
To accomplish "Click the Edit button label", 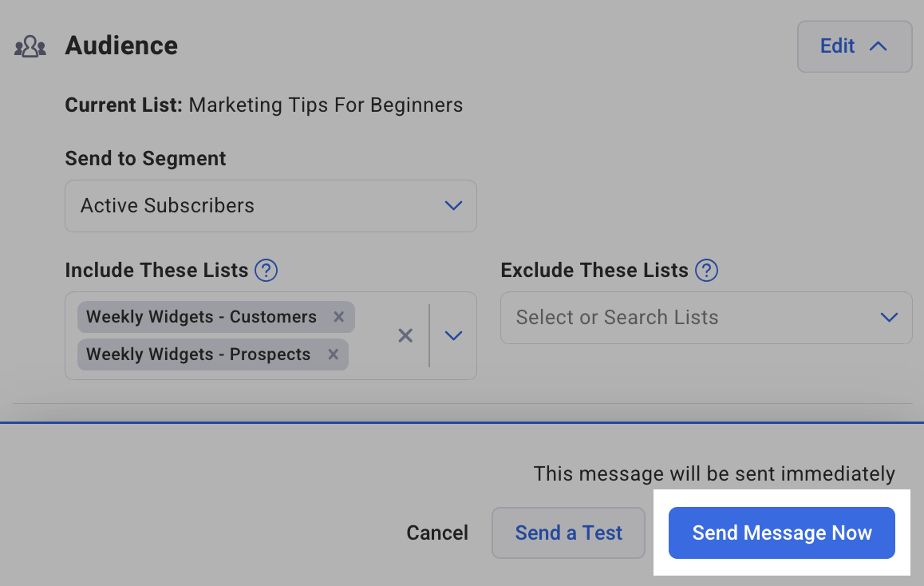I will pos(837,46).
